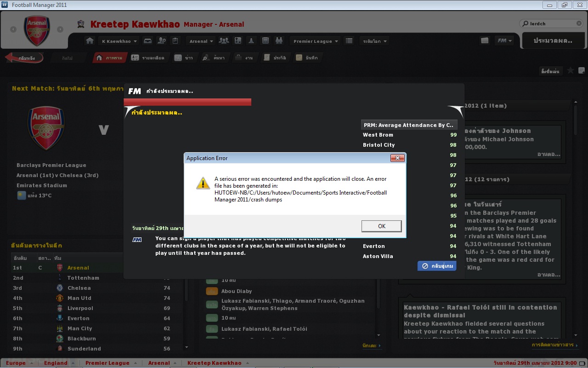588x368 pixels.
Task: Select the ประวัติ history tab
Action: (275, 58)
